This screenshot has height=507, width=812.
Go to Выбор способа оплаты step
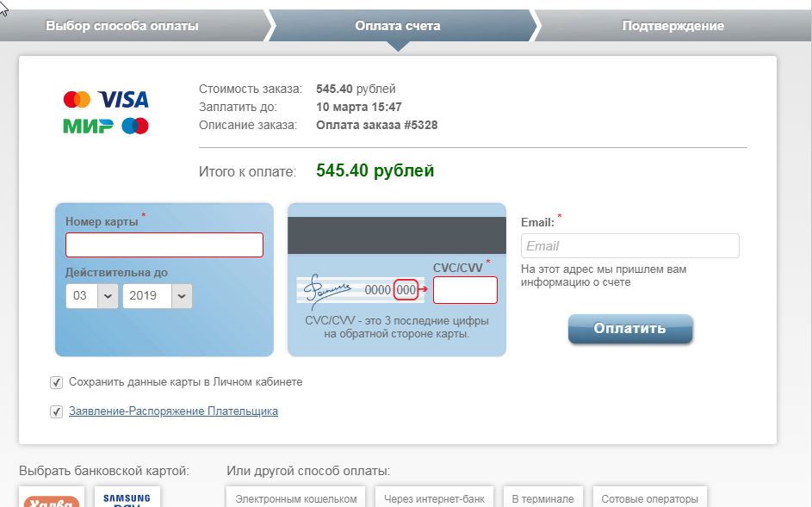[x=122, y=25]
